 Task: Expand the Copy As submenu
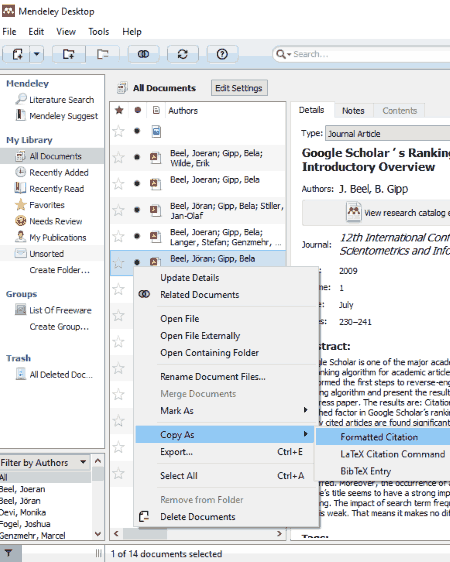coord(225,435)
